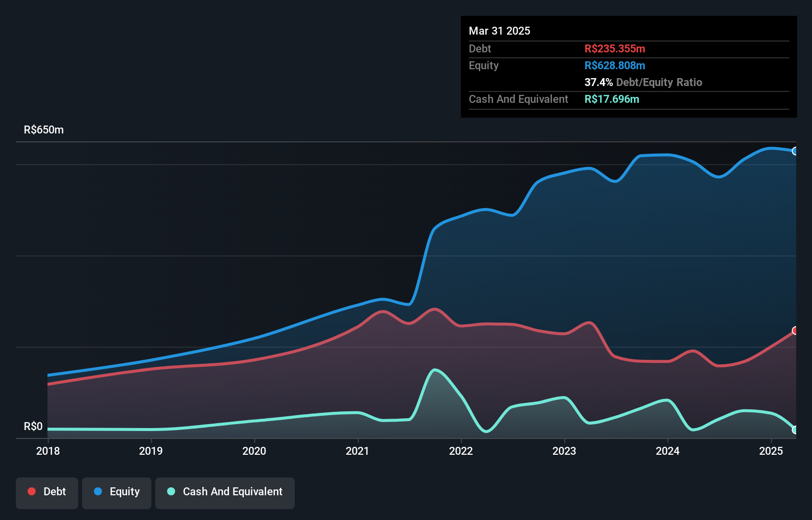The image size is (812, 520).
Task: Click the R$650m axis label
Action: coord(43,130)
